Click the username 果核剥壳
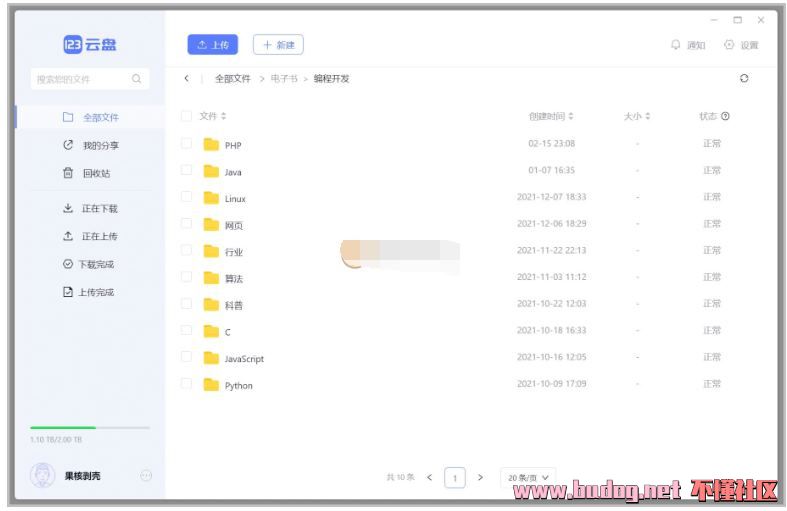The height and width of the screenshot is (511, 787). pyautogui.click(x=82, y=476)
